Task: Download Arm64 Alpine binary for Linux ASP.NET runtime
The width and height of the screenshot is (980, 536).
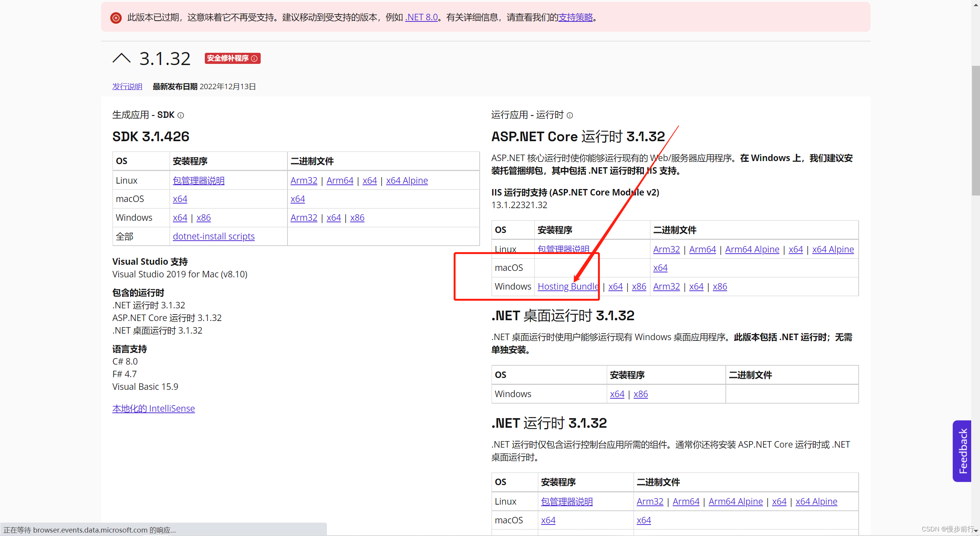Action: (x=751, y=249)
